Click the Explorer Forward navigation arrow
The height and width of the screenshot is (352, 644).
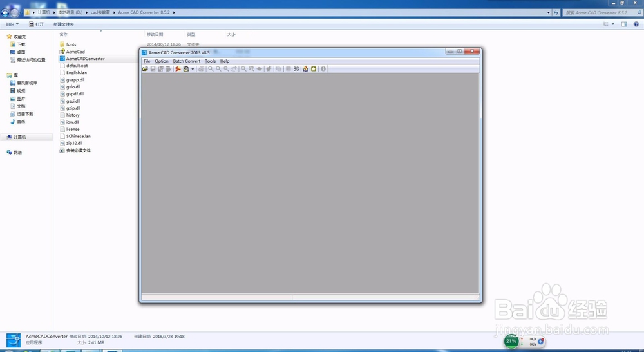point(15,13)
